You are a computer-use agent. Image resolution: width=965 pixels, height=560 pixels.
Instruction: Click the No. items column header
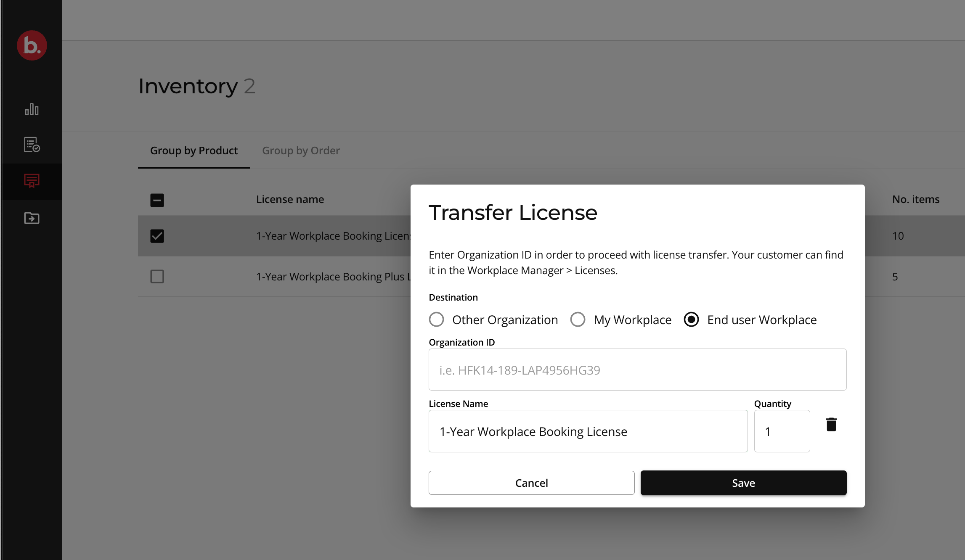(x=916, y=199)
